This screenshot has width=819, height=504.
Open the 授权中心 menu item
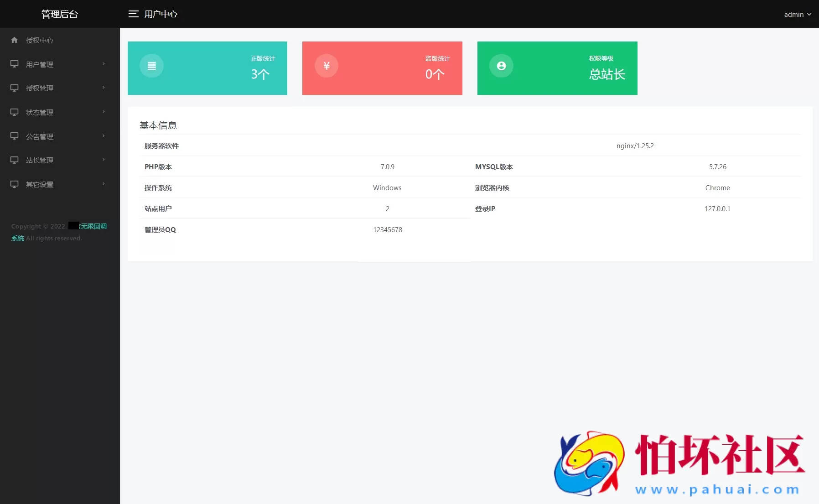coord(39,40)
